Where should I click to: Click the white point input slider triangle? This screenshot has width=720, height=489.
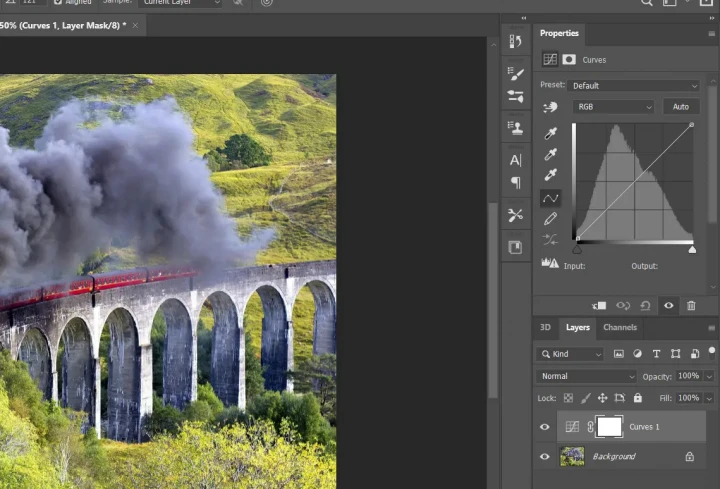click(692, 250)
